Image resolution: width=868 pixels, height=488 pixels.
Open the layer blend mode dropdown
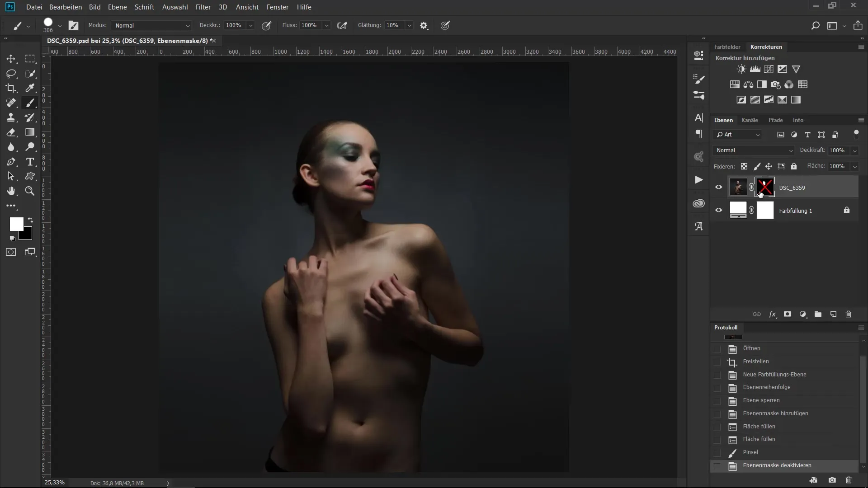click(x=754, y=150)
